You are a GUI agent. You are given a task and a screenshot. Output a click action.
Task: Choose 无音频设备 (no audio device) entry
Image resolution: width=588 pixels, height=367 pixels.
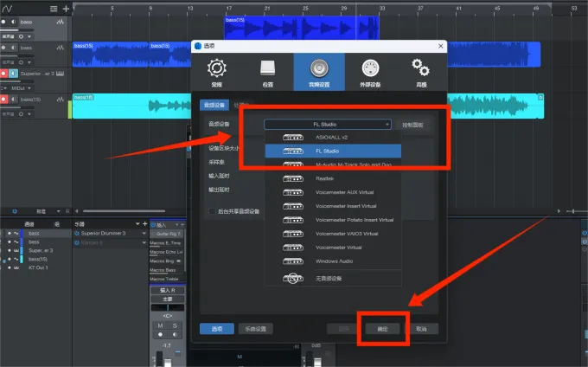[x=333, y=279]
